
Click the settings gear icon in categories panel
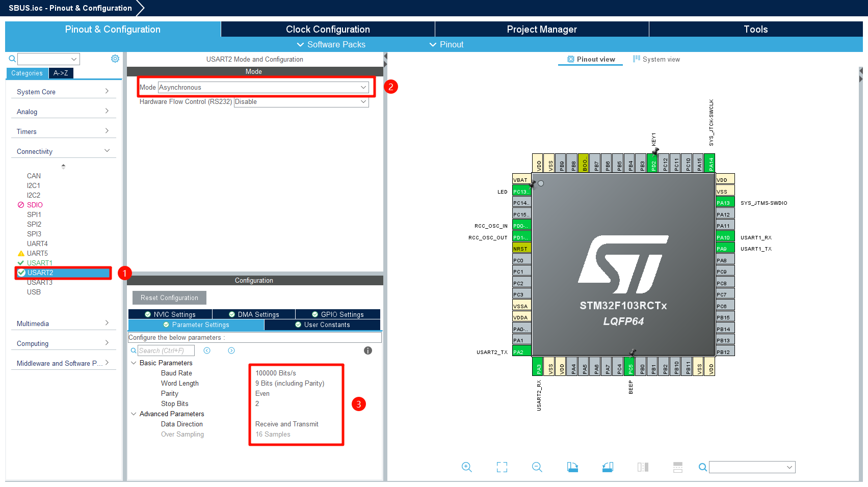(115, 59)
